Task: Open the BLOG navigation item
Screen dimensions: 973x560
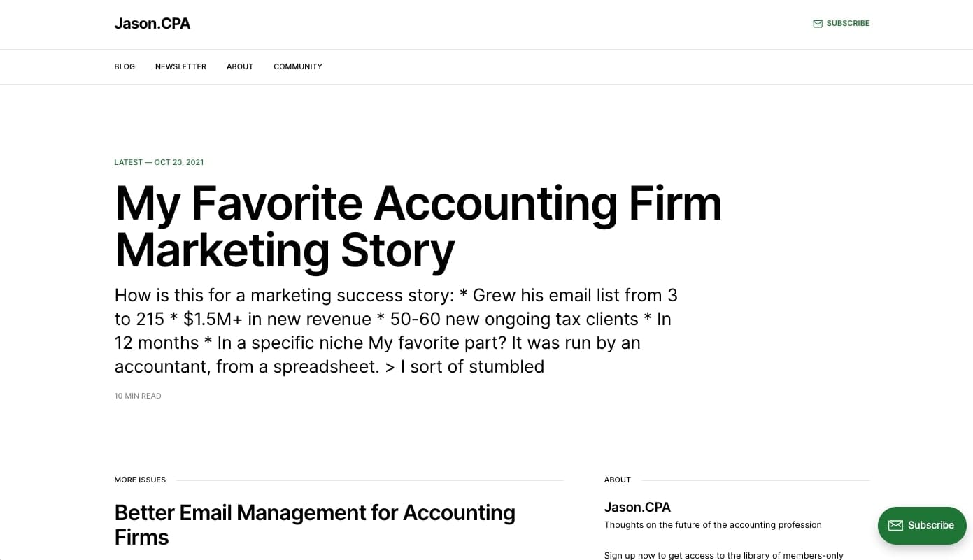Action: click(125, 66)
